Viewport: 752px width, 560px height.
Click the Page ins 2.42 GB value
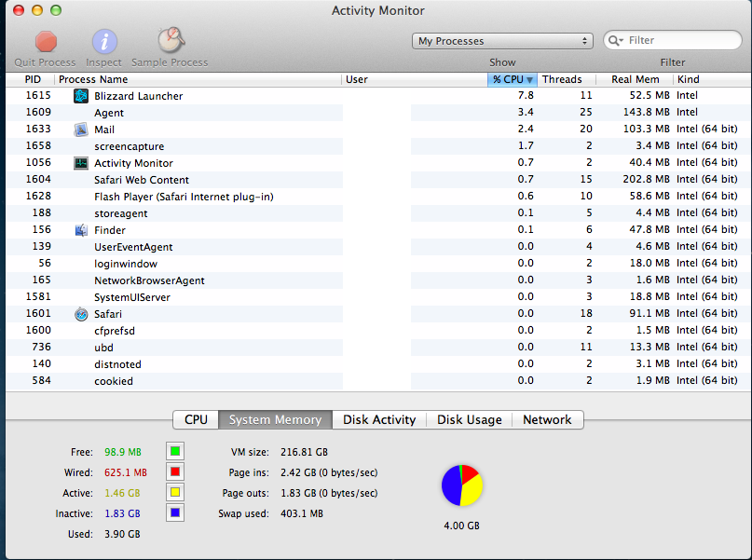(x=329, y=472)
